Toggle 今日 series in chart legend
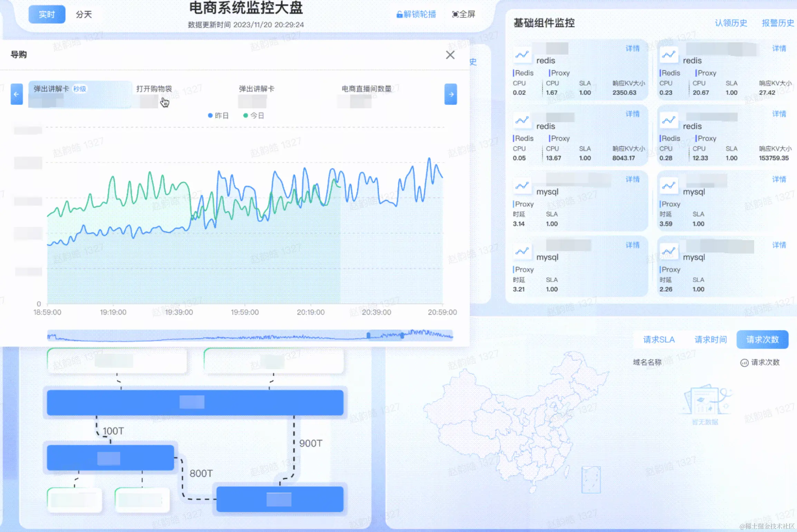Viewport: 797px width, 532px height. [x=254, y=116]
